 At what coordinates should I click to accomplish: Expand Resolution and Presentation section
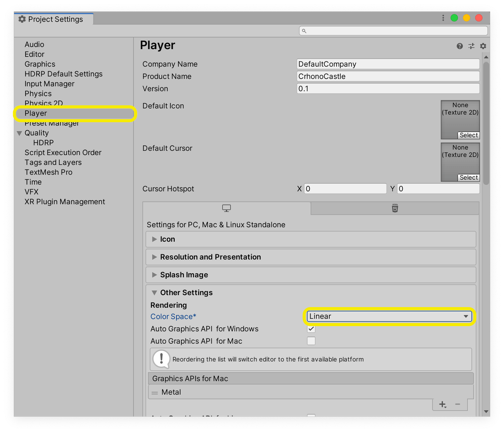155,257
